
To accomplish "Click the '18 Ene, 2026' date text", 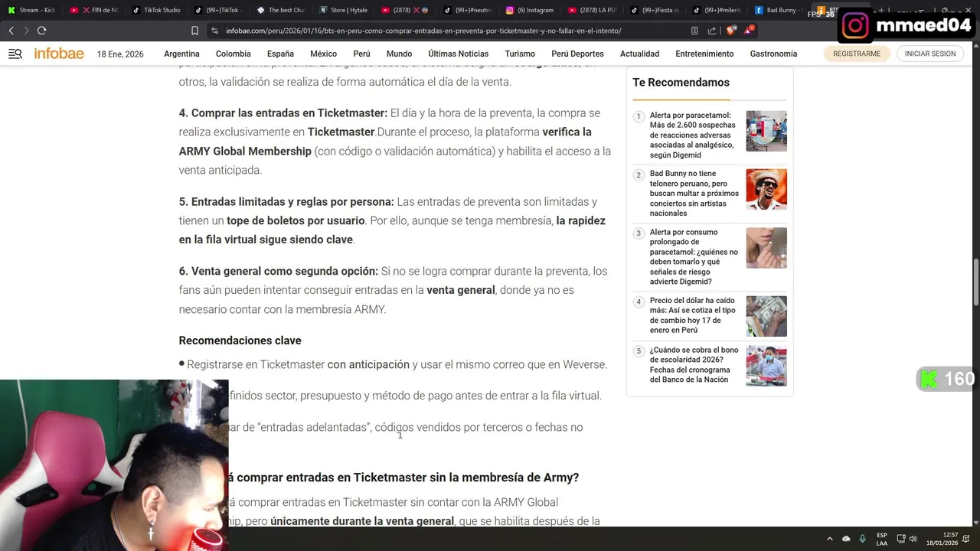I will coord(120,54).
